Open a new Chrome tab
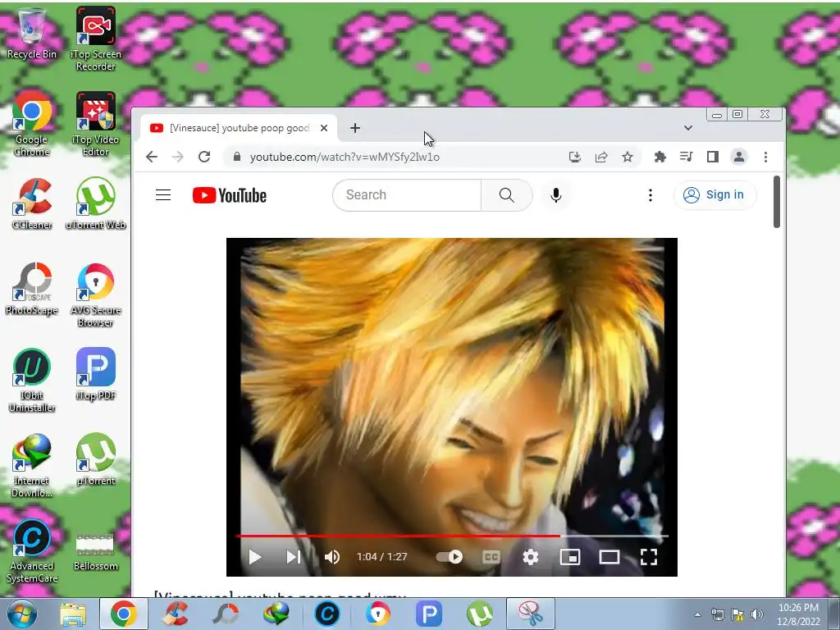 tap(355, 128)
